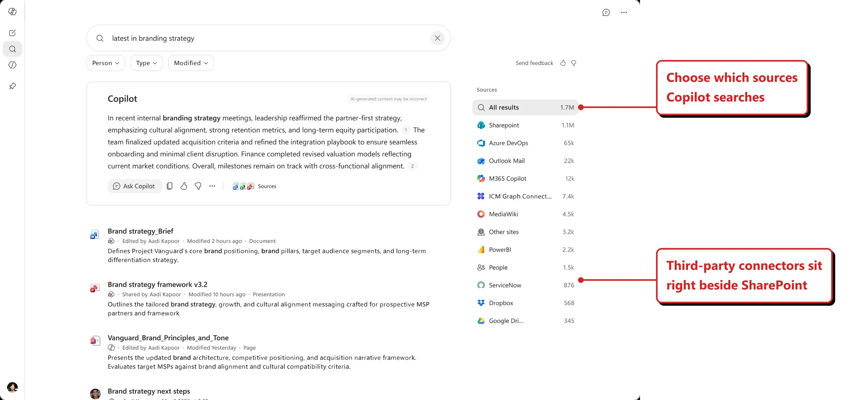
Task: Open Brand strategy next steps result
Action: click(x=149, y=391)
